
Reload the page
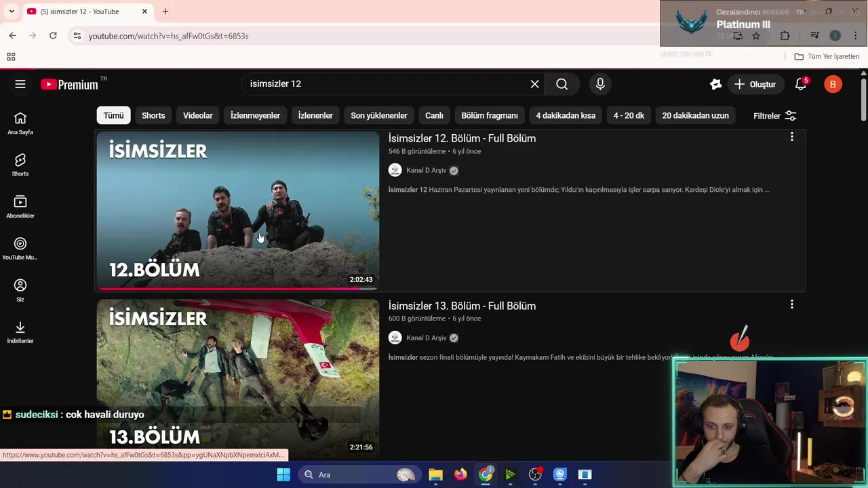(53, 35)
